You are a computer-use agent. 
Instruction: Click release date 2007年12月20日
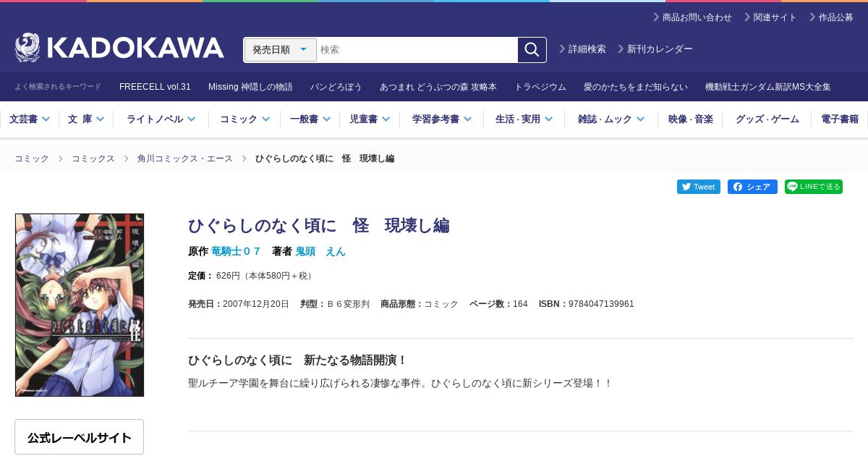tap(256, 304)
